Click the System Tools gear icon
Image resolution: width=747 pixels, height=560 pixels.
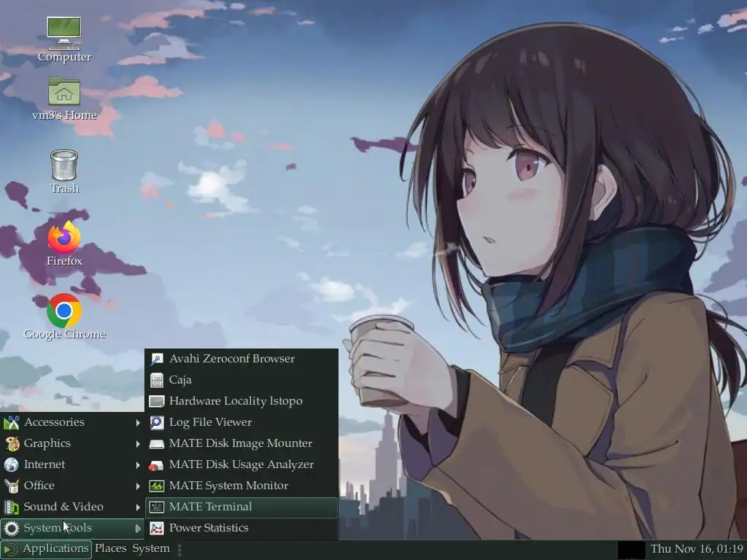point(12,528)
